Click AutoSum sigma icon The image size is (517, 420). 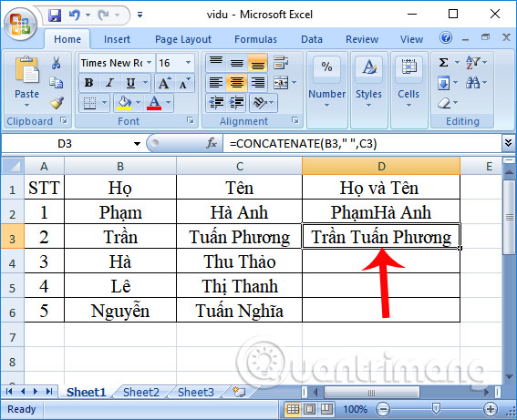point(443,62)
